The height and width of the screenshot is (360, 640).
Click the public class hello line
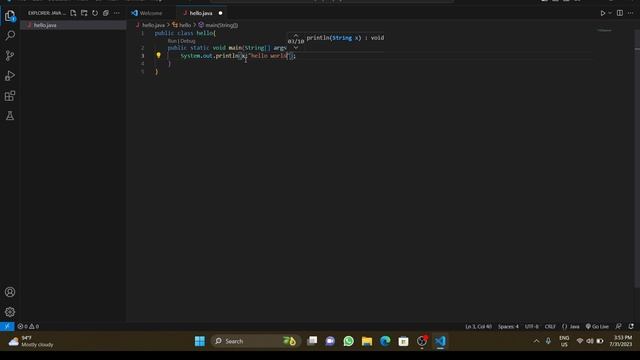[185, 33]
